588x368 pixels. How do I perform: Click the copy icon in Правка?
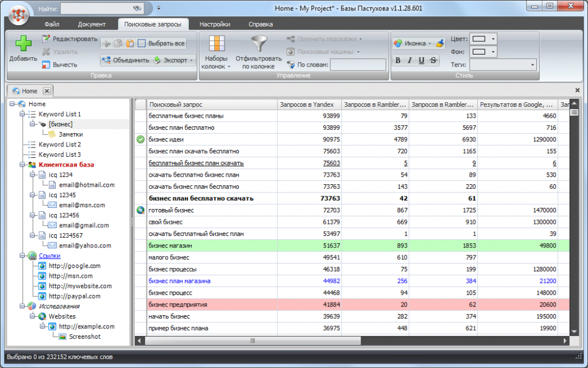pyautogui.click(x=118, y=44)
